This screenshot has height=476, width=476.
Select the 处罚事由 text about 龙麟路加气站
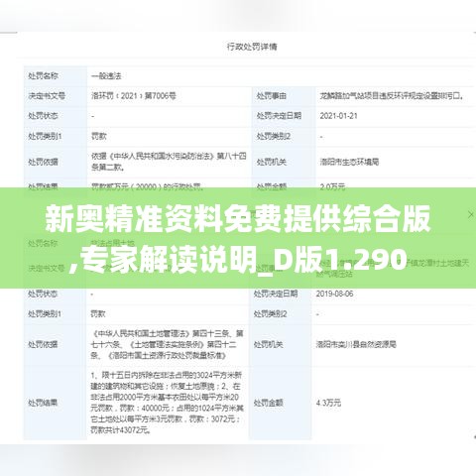click(x=392, y=96)
